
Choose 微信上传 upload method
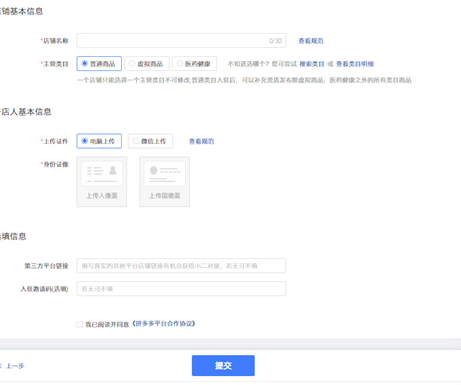150,141
